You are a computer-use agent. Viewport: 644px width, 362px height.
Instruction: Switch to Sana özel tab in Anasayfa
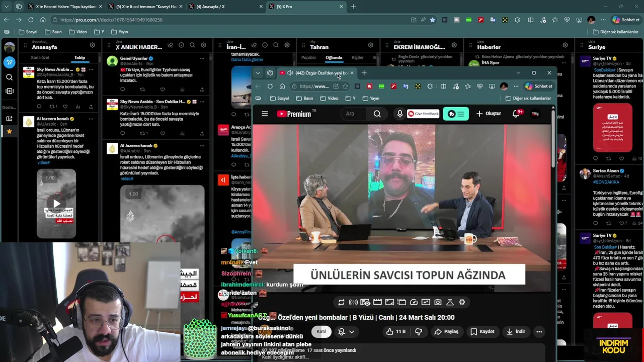point(40,58)
